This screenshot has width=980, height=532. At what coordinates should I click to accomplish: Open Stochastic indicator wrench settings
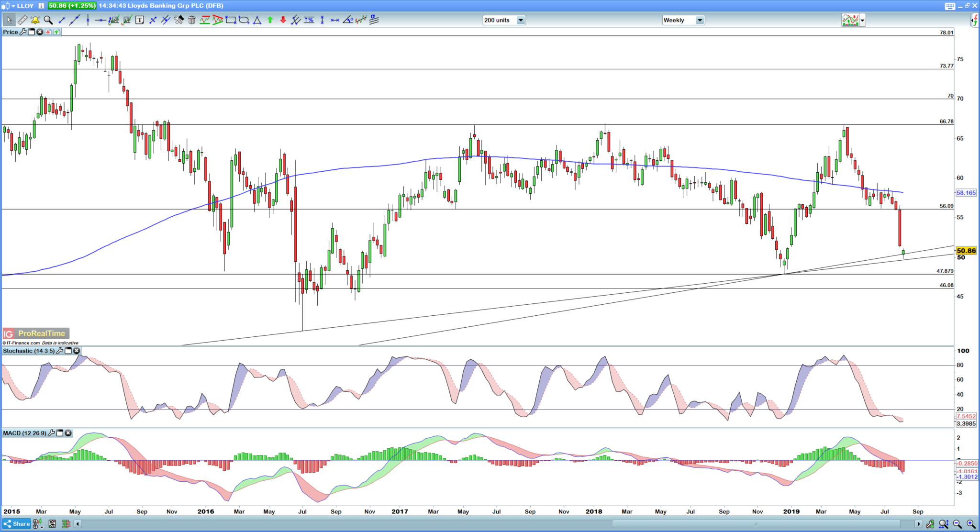click(60, 351)
